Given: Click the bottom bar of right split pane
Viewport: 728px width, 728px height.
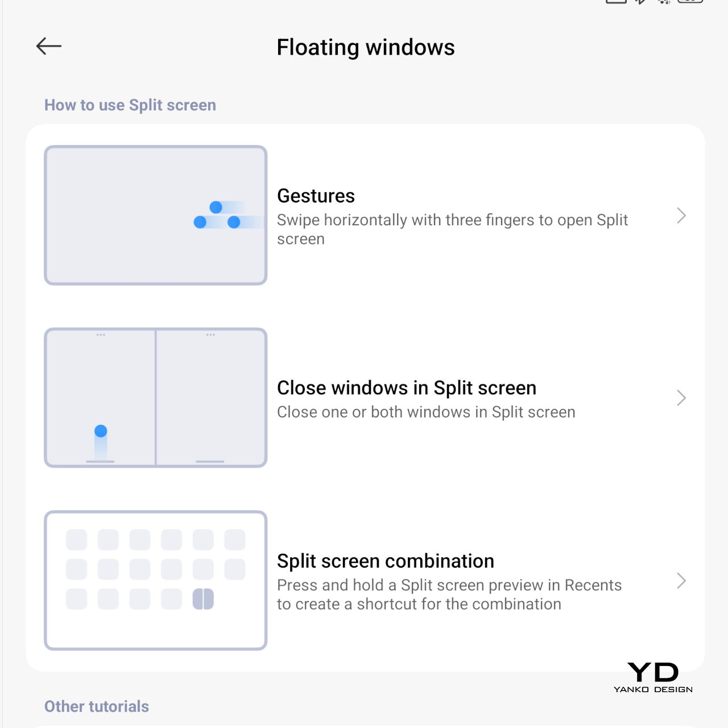Looking at the screenshot, I should 210,461.
